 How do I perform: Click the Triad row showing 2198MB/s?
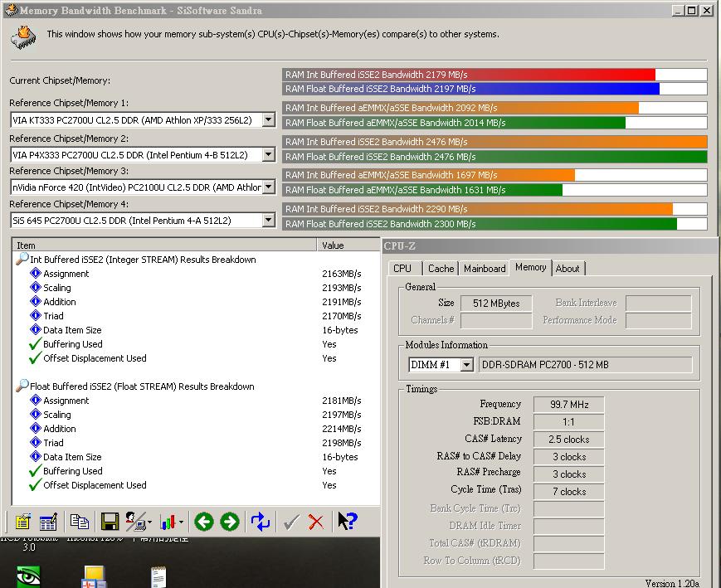click(197, 443)
